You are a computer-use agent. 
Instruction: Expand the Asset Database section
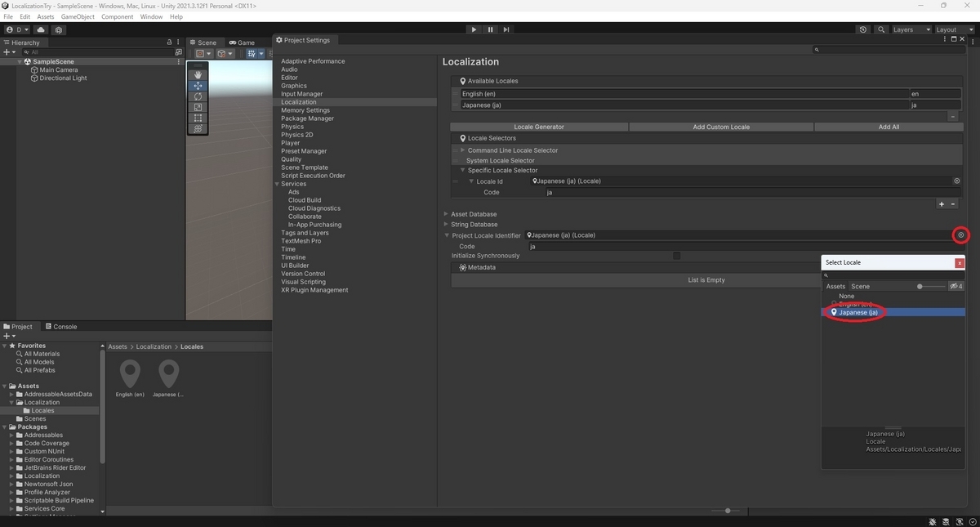click(446, 214)
